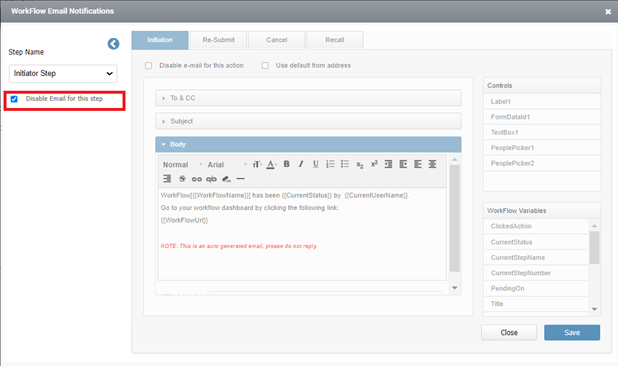Toggle underline formatting

click(x=316, y=164)
